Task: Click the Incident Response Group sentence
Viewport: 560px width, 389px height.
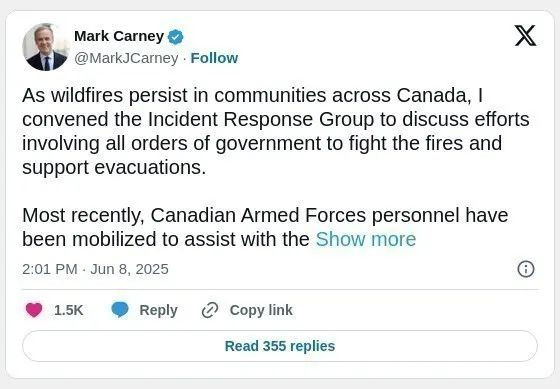Action: click(x=275, y=131)
